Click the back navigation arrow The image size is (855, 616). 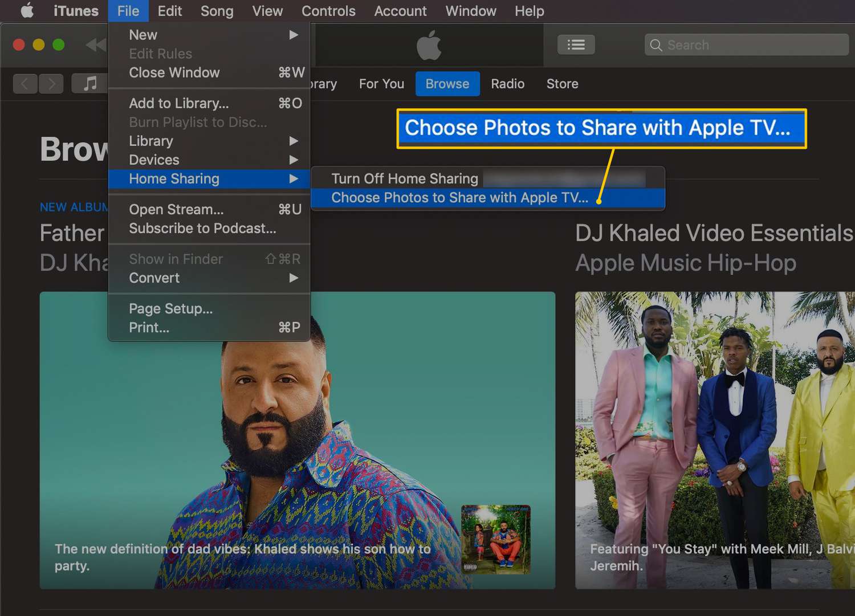click(25, 84)
